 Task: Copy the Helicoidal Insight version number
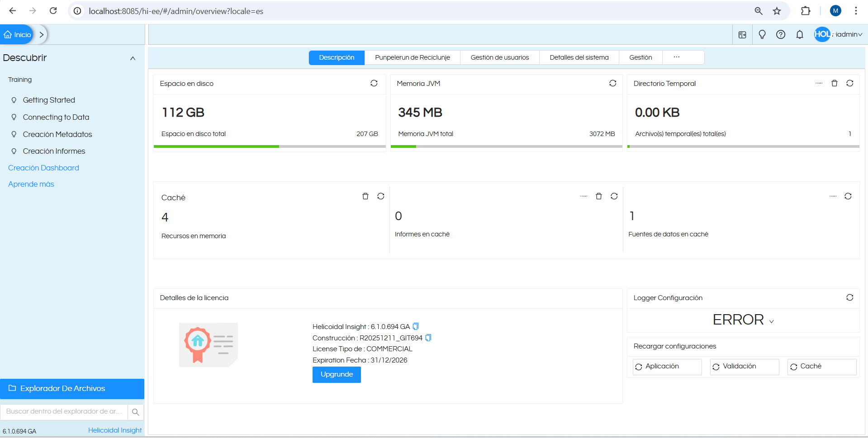tap(416, 326)
